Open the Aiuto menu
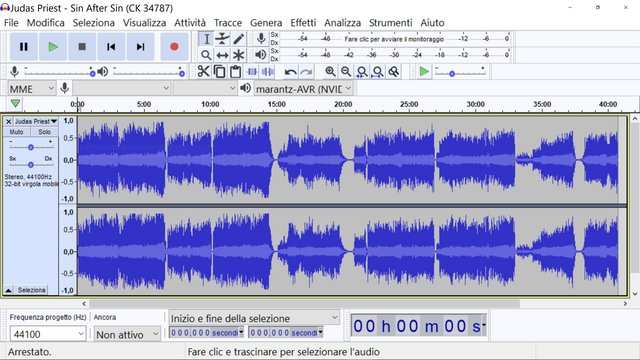 [x=432, y=23]
